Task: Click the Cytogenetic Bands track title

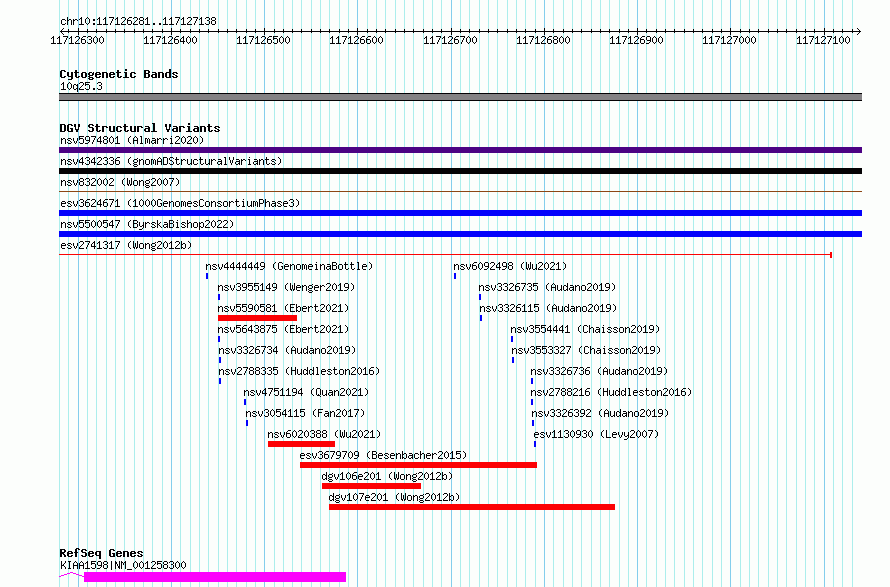Action: pos(119,74)
